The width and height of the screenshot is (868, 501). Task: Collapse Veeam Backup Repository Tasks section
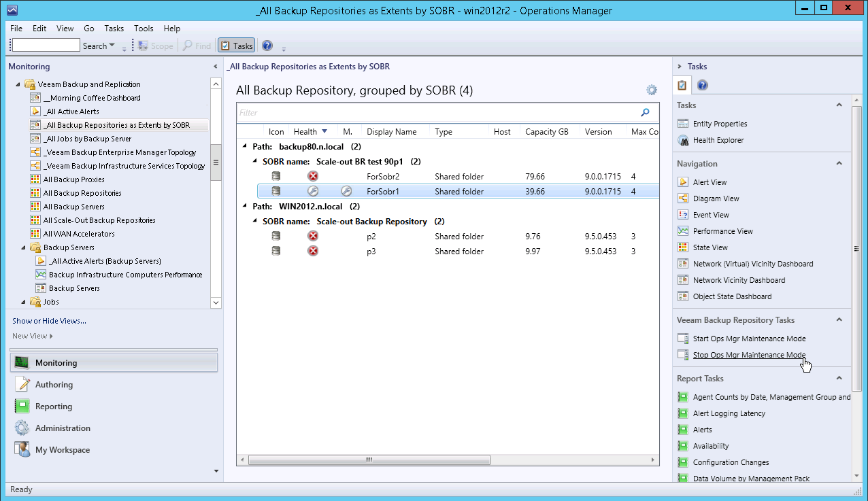pos(839,320)
